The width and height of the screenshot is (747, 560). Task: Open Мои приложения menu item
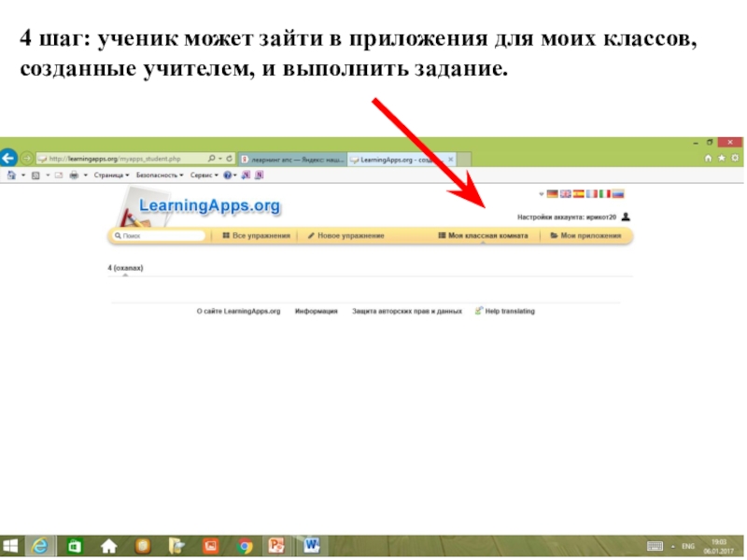(586, 236)
